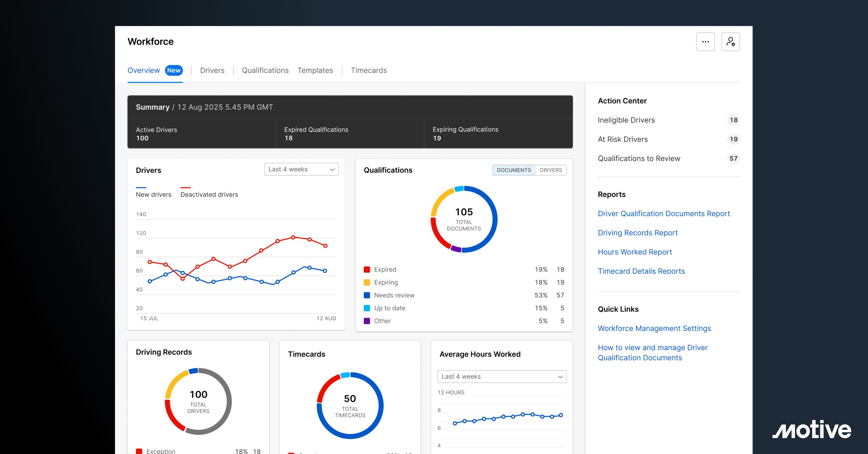
Task: Open the Driver Qualification Documents Report
Action: pyautogui.click(x=664, y=213)
